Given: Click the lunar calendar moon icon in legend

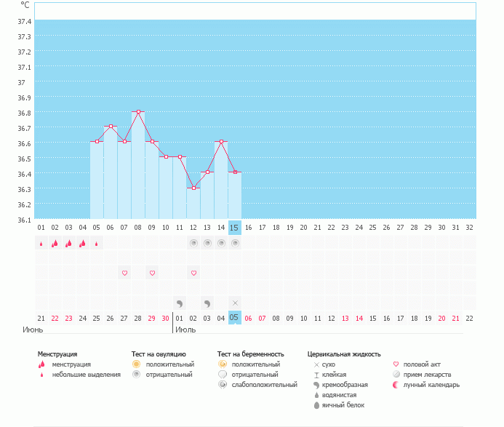Looking at the screenshot, I should click(x=396, y=385).
